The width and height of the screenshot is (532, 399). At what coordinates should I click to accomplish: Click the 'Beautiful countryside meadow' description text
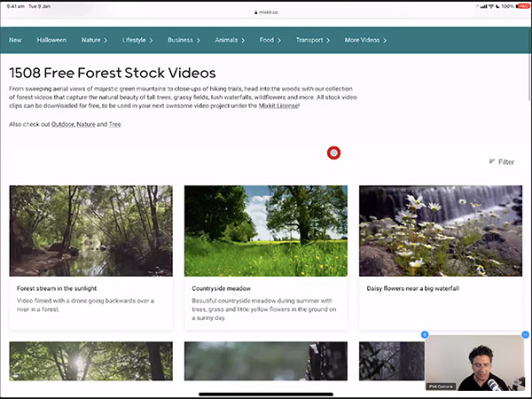coord(264,309)
